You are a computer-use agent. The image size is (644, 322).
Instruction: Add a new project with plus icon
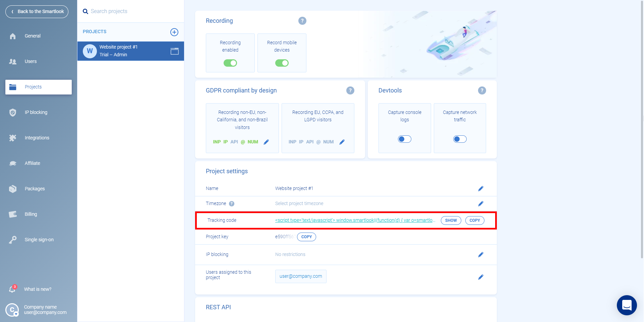coord(174,32)
